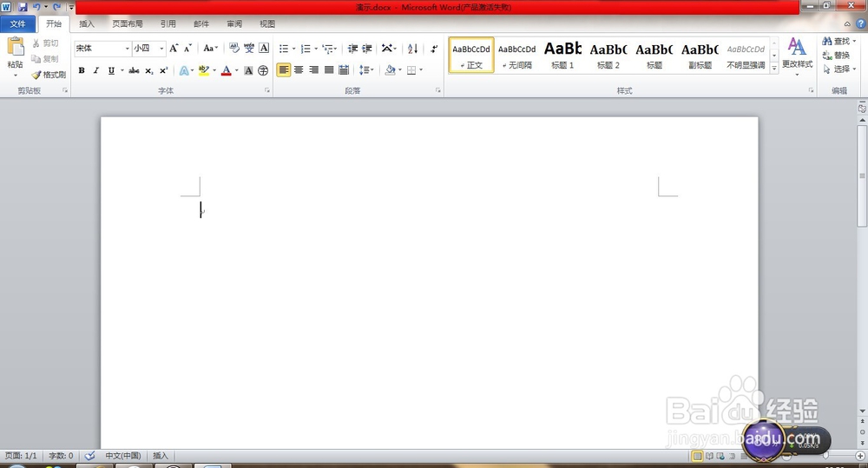Click the Enclosed Character (字) icon
Image resolution: width=868 pixels, height=468 pixels.
click(x=263, y=70)
